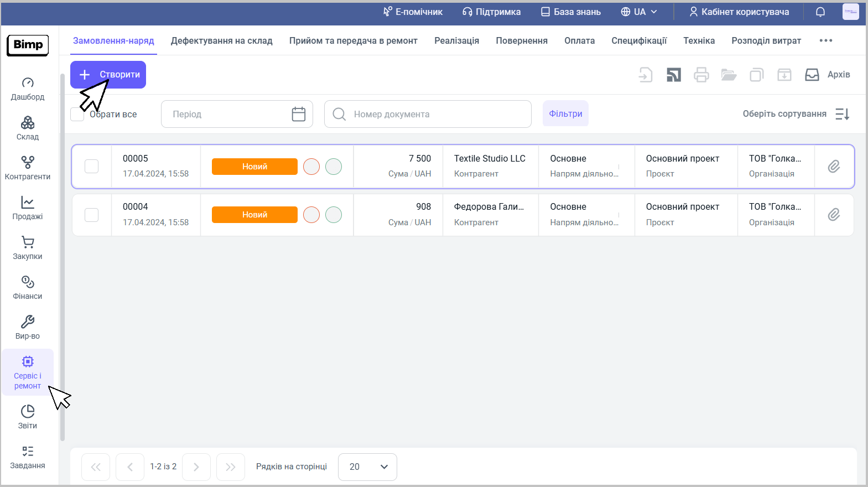Expand the rows per page dropdown
Screen dimensions: 868x487
(x=367, y=467)
